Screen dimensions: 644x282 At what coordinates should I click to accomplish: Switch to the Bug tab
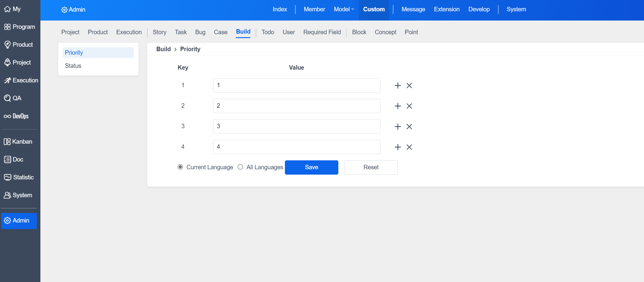[x=200, y=32]
